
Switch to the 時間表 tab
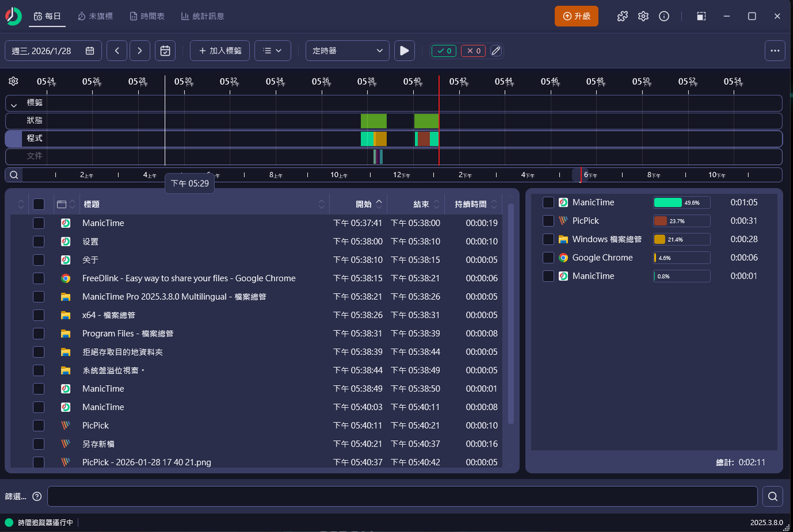(x=147, y=16)
